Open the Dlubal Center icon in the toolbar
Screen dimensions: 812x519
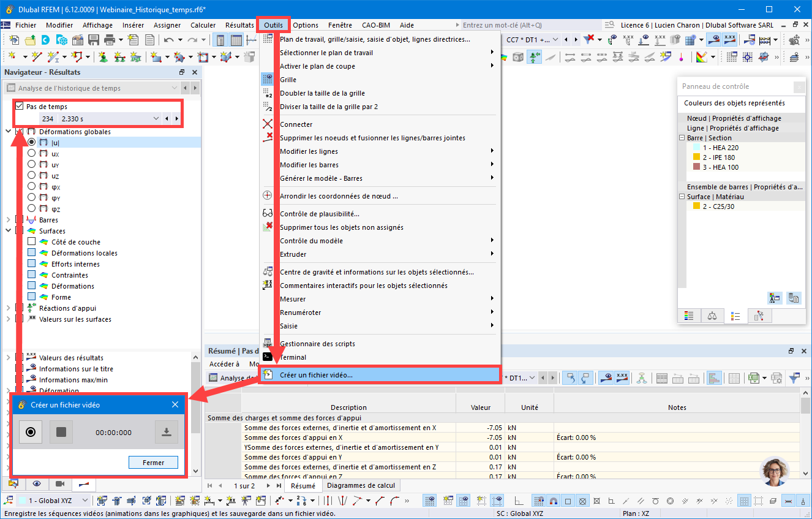click(x=46, y=40)
